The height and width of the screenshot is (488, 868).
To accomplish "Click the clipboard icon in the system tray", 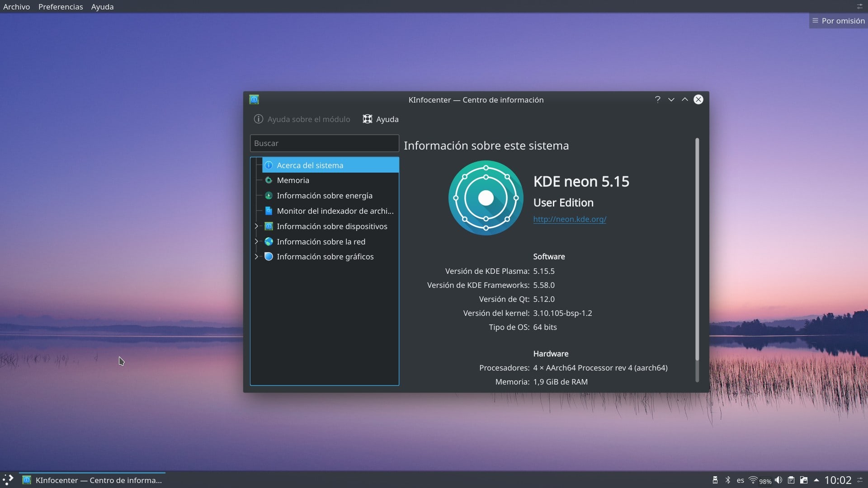I will click(x=791, y=480).
